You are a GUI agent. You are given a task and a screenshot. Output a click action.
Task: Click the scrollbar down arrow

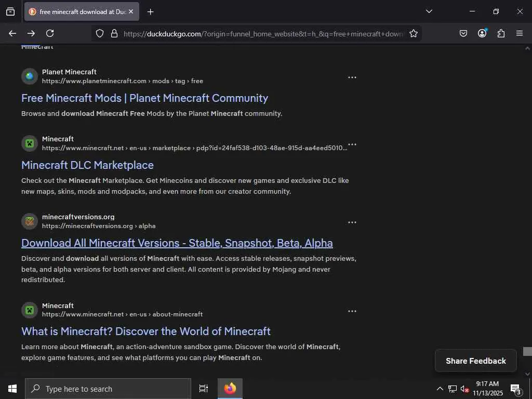(x=527, y=374)
